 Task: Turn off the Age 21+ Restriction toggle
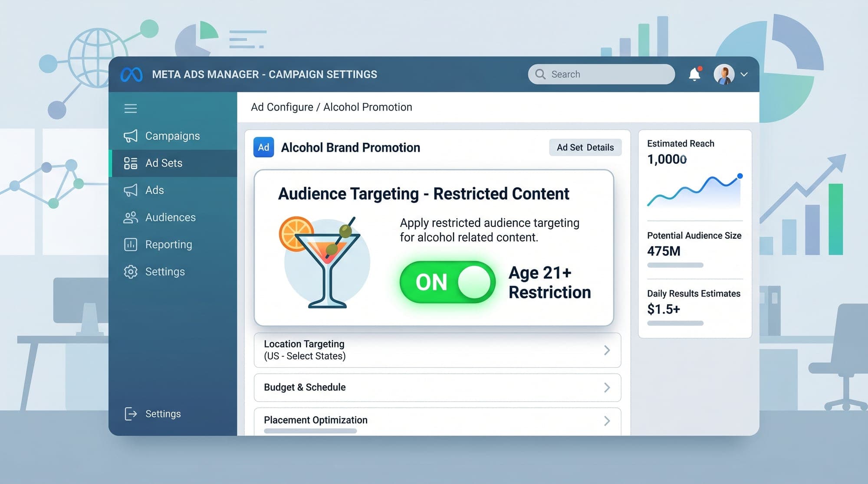[447, 282]
